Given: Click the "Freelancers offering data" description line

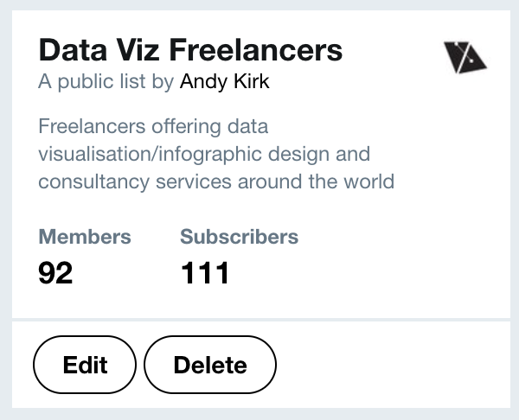Looking at the screenshot, I should click(153, 127).
